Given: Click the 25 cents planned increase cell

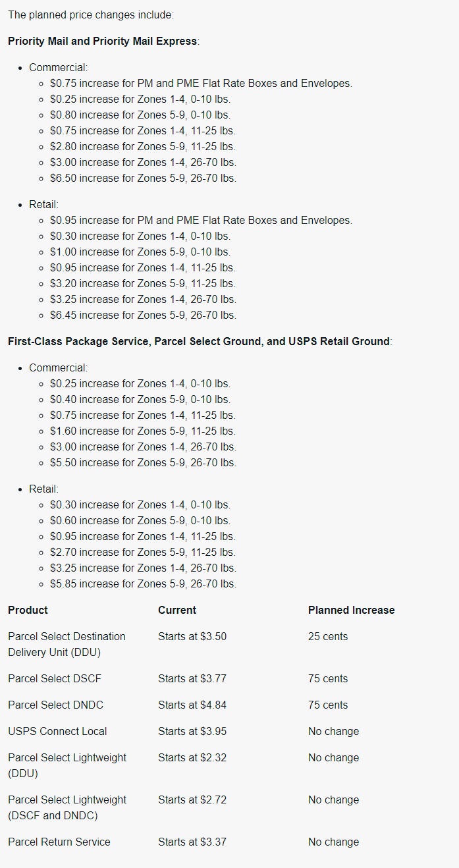Looking at the screenshot, I should point(328,636).
